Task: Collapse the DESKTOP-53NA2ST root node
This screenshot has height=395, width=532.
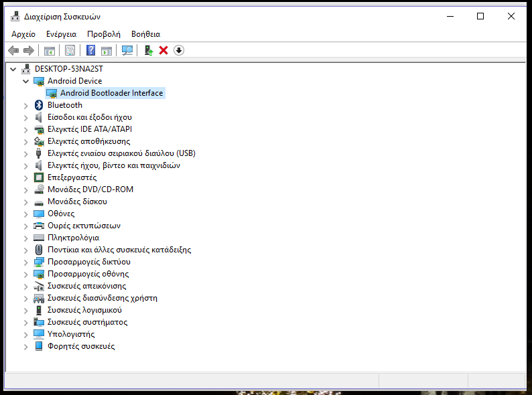Action: click(14, 69)
